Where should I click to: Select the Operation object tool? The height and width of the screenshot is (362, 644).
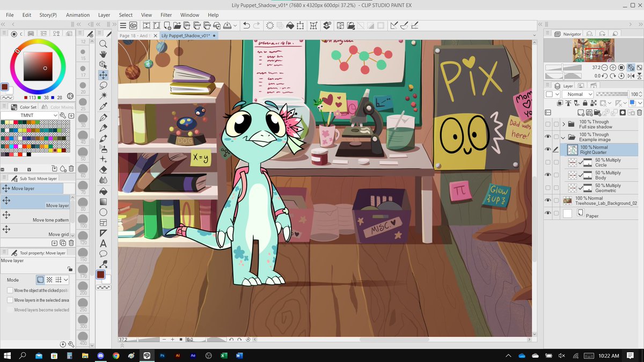103,64
